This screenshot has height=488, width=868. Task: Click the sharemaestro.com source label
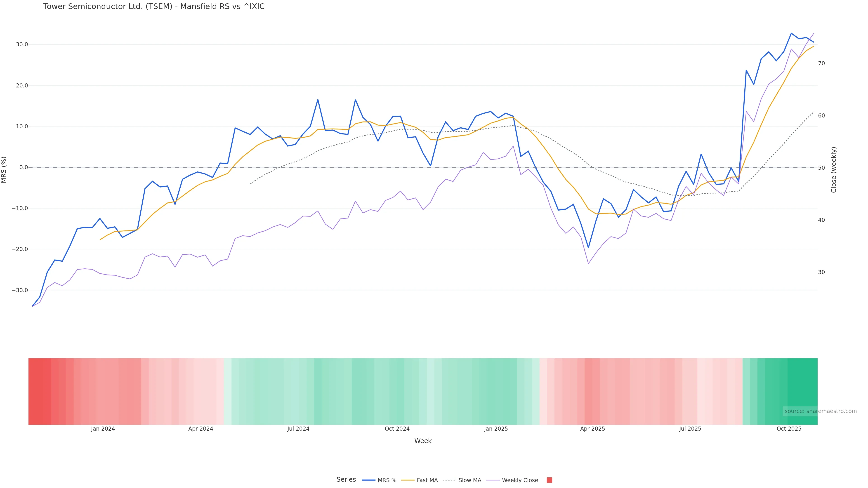click(820, 411)
